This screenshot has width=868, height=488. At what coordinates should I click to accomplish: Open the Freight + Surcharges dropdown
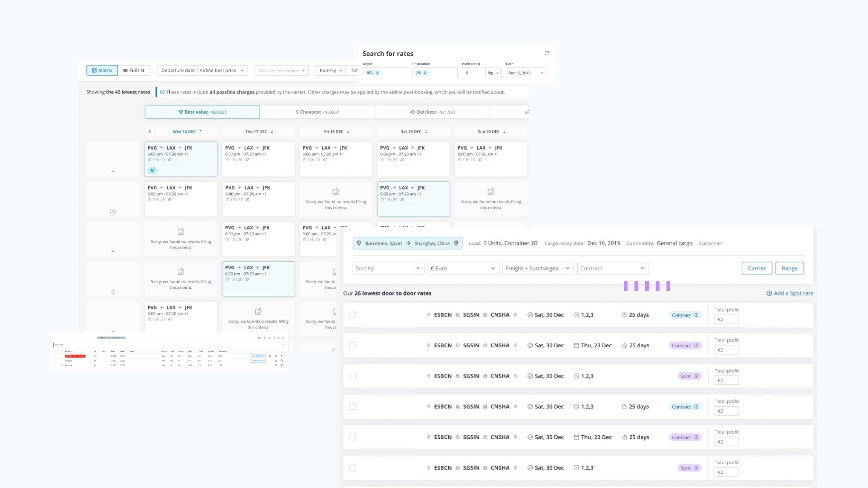click(x=538, y=268)
